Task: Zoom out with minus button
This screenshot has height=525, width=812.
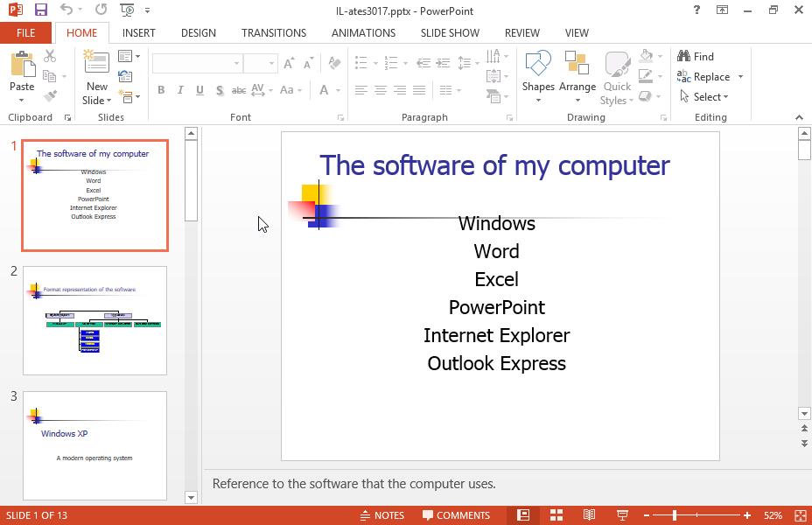Action: [x=647, y=515]
